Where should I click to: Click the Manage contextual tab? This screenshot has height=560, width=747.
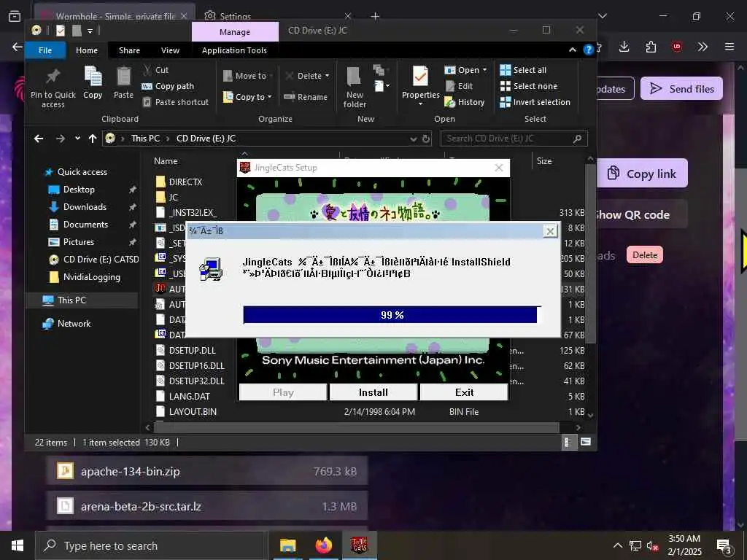point(235,32)
